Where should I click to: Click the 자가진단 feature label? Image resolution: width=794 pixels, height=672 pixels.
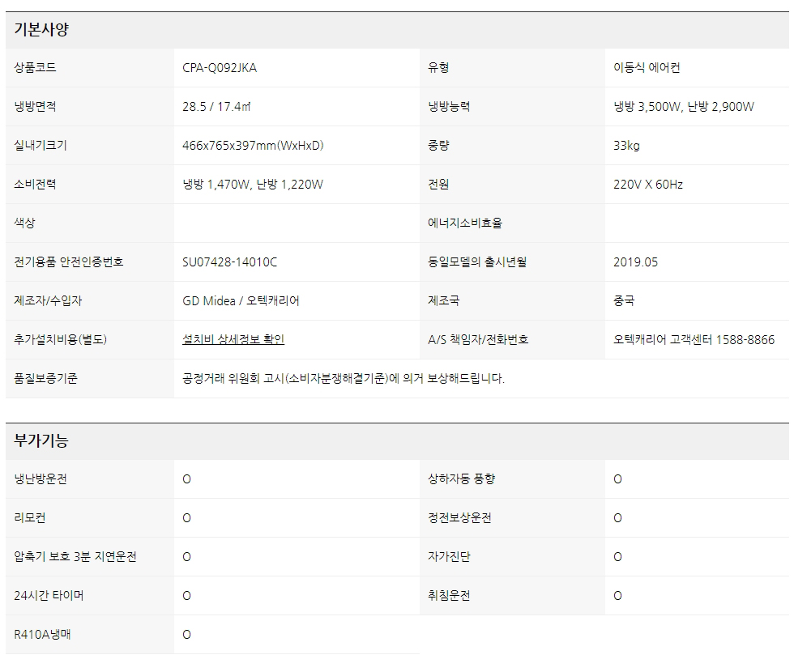(449, 557)
